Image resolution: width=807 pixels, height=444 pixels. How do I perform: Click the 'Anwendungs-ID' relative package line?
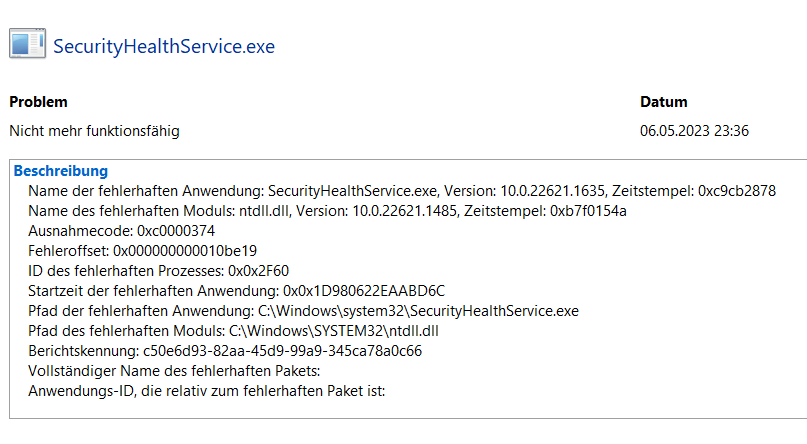tap(206, 391)
